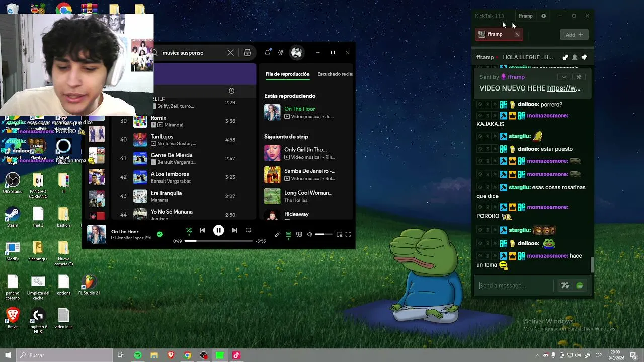Ban user icon on 'estar puesto' message
Screen dimensions: 644x362
(480, 149)
